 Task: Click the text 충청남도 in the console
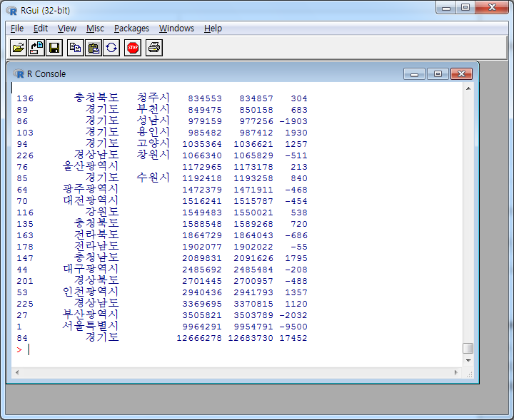[96, 257]
